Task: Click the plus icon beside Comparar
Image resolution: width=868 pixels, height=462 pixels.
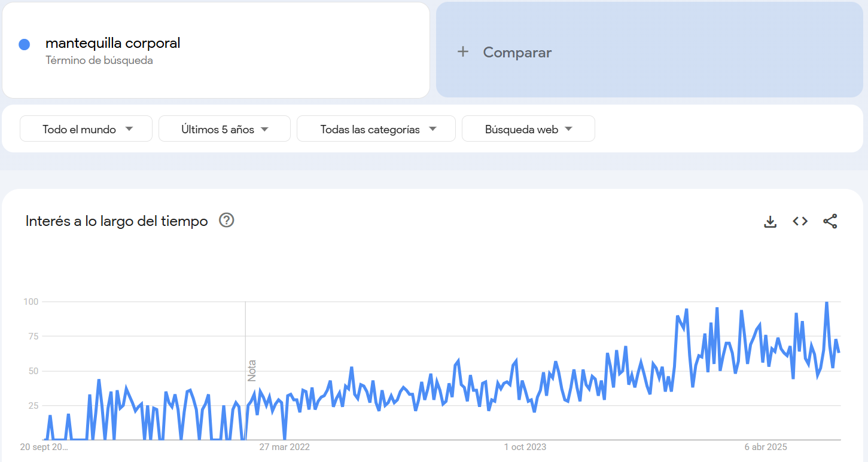Action: [462, 52]
